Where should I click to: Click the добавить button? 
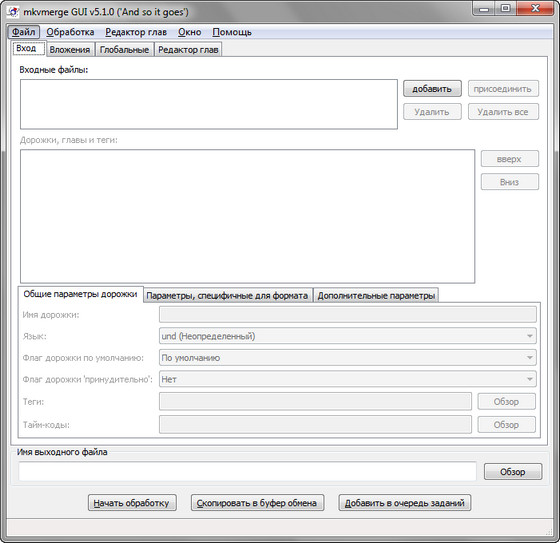pyautogui.click(x=432, y=89)
